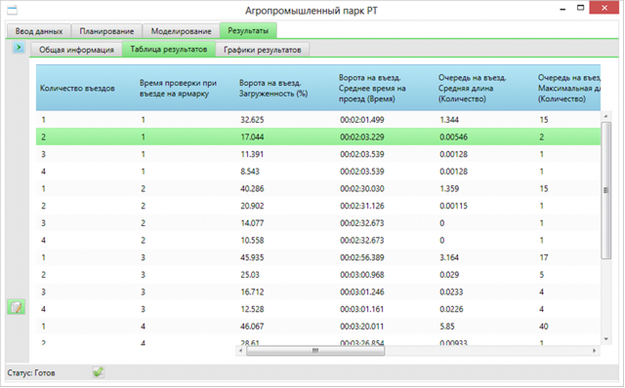Select cell 16.712

(252, 292)
